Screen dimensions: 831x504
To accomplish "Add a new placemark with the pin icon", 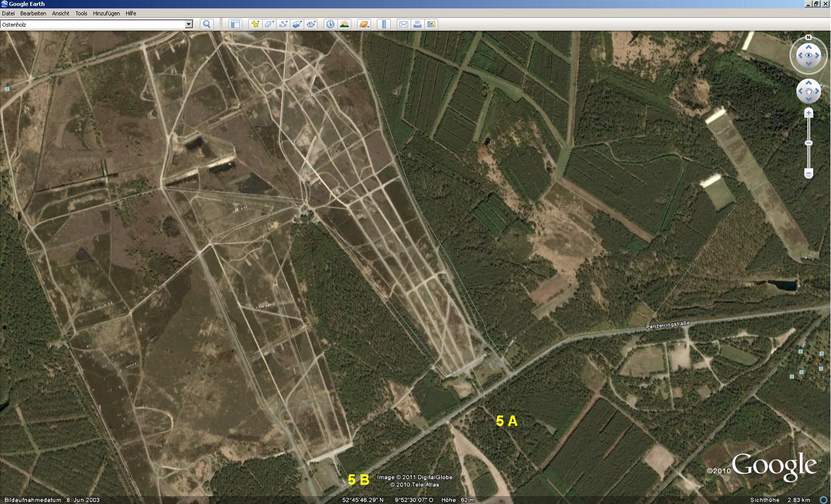I will 255,24.
